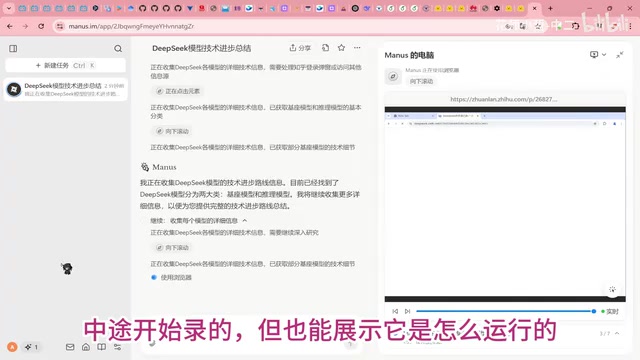The height and width of the screenshot is (360, 640).
Task: Collapse the Manus computer panel
Action: point(620,55)
